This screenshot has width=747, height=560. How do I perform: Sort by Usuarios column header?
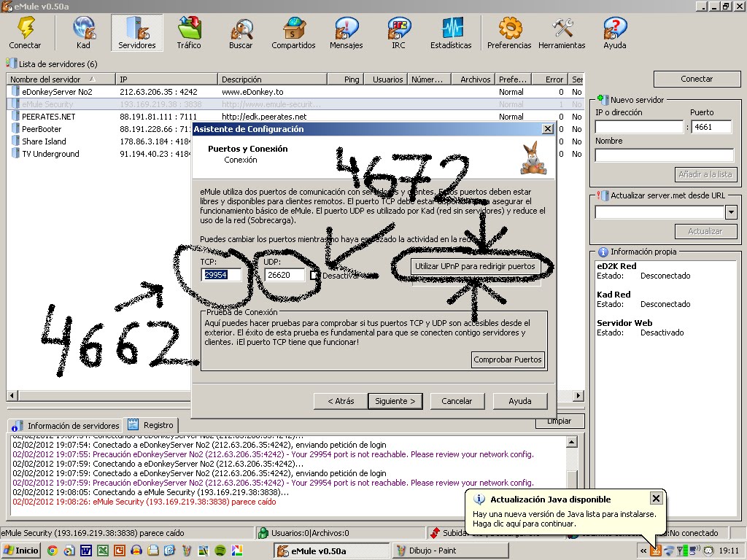pyautogui.click(x=387, y=79)
